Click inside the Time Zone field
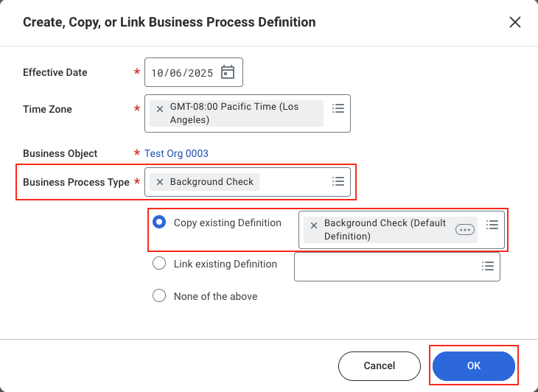The image size is (538, 392). (248, 113)
